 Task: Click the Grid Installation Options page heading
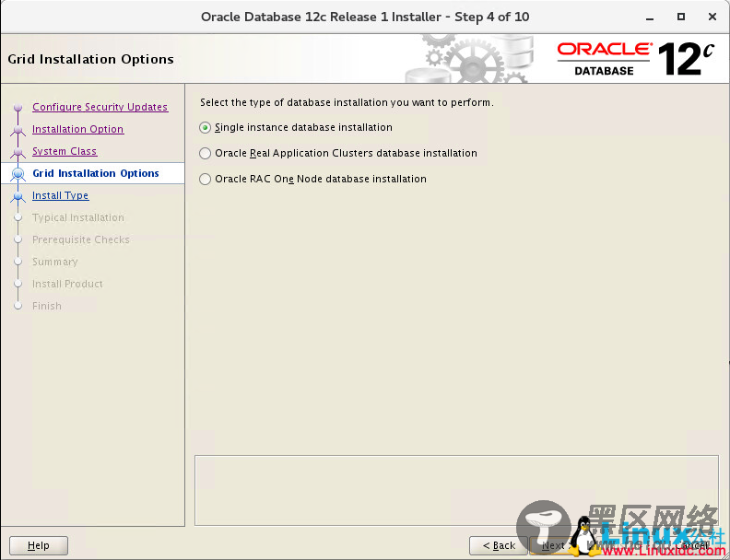point(90,59)
